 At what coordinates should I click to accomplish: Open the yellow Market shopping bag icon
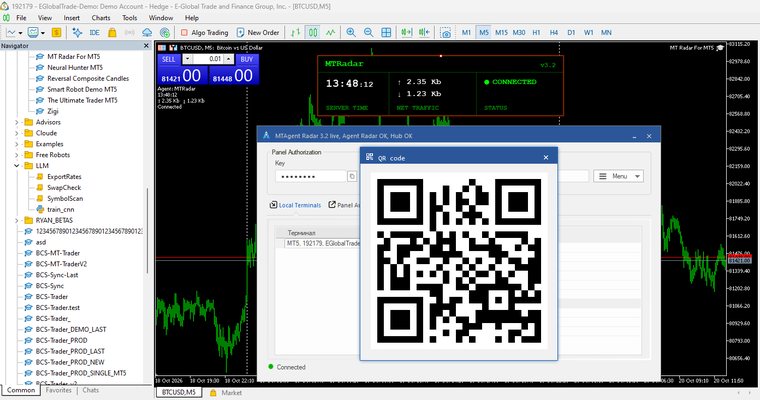pyautogui.click(x=112, y=32)
